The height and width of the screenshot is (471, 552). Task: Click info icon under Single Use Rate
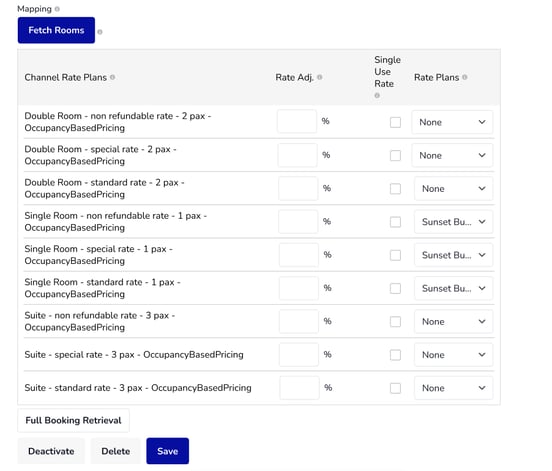tap(377, 95)
